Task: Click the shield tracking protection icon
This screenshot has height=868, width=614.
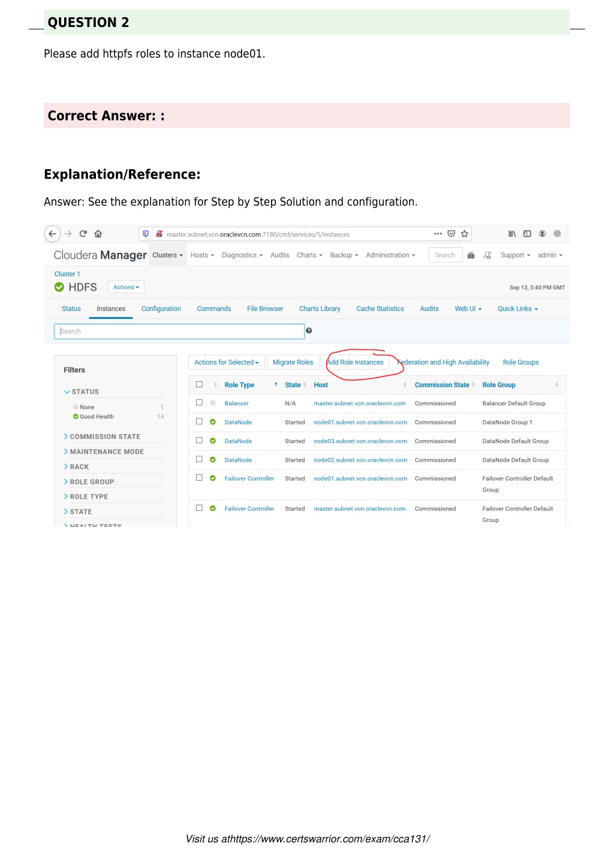Action: click(x=146, y=234)
